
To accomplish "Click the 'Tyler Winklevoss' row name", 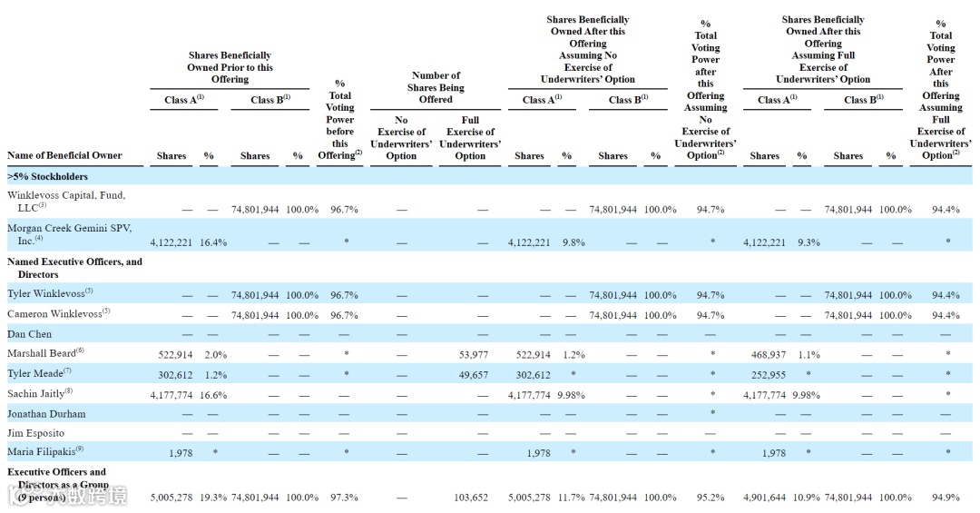I will pyautogui.click(x=50, y=292).
